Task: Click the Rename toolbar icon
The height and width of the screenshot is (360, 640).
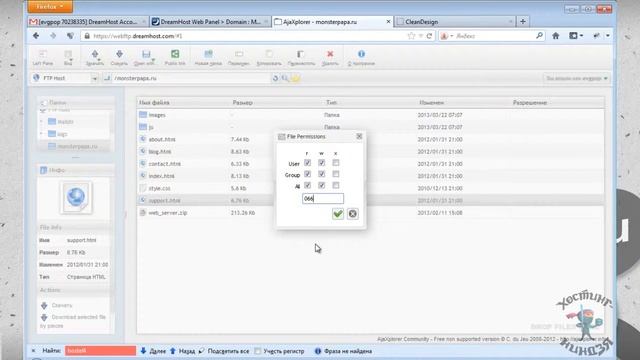Action: tap(239, 54)
